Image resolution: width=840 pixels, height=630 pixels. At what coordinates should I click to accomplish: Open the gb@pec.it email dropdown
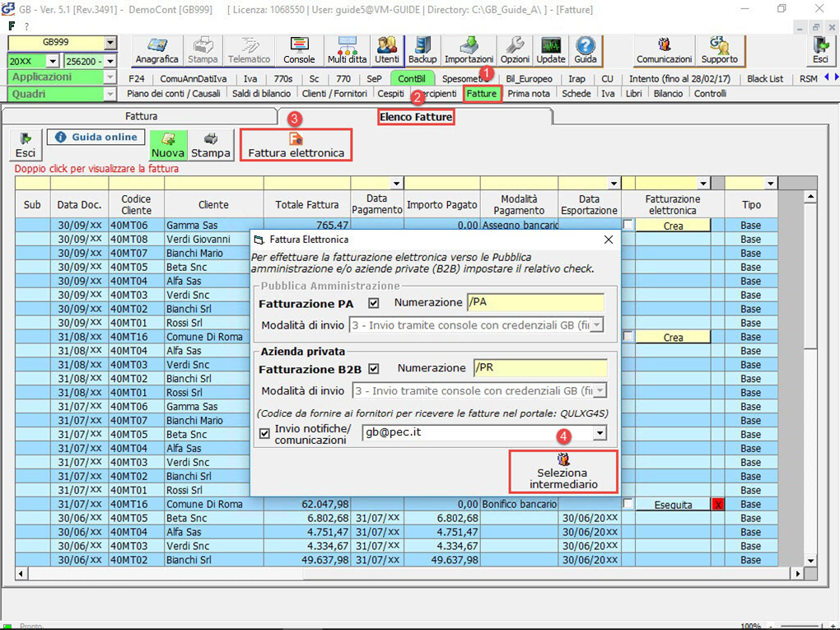pyautogui.click(x=600, y=433)
